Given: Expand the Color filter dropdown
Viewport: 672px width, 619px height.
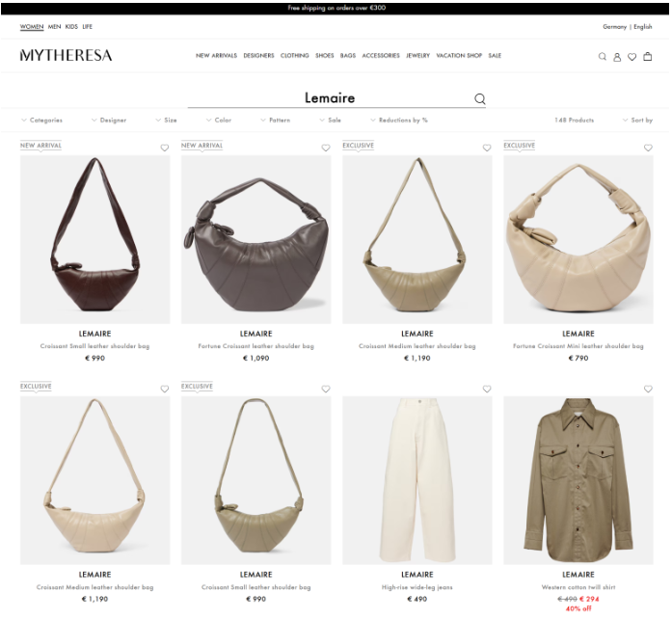Looking at the screenshot, I should click(x=219, y=120).
